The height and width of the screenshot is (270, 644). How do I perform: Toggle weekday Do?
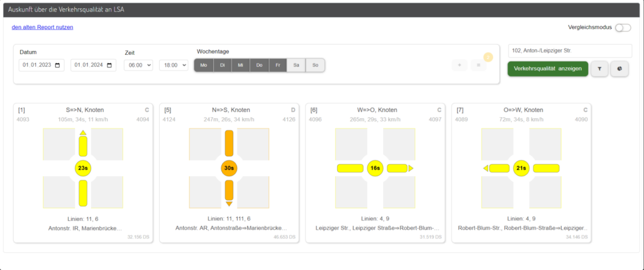pos(259,65)
